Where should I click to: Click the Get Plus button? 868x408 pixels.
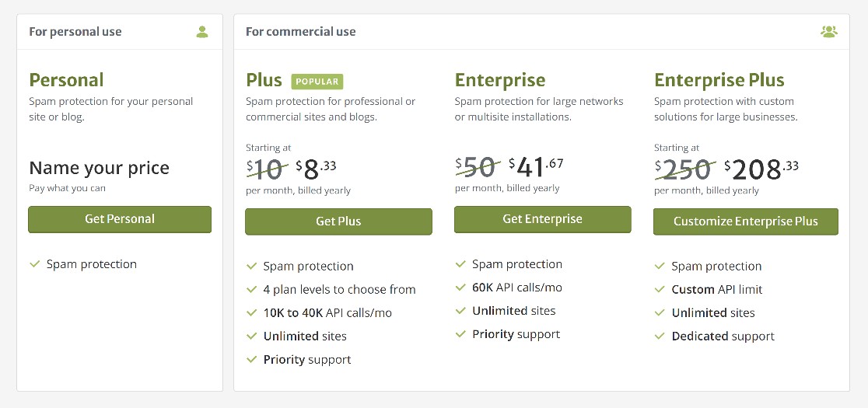point(338,221)
